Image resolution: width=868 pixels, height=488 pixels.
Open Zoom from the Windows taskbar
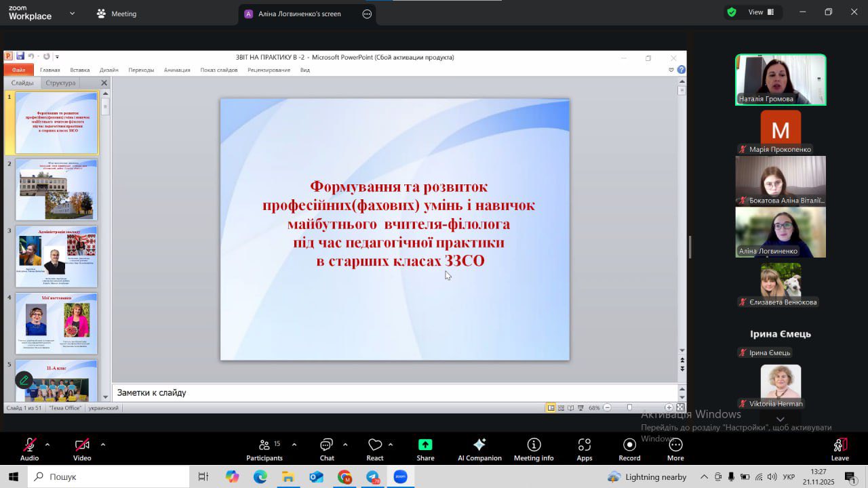[x=401, y=477]
